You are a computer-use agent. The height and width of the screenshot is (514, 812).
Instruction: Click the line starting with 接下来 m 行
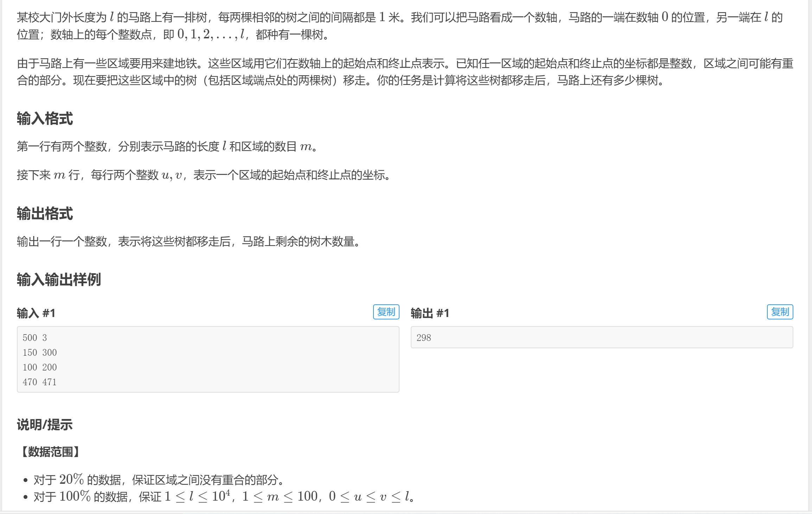(204, 175)
